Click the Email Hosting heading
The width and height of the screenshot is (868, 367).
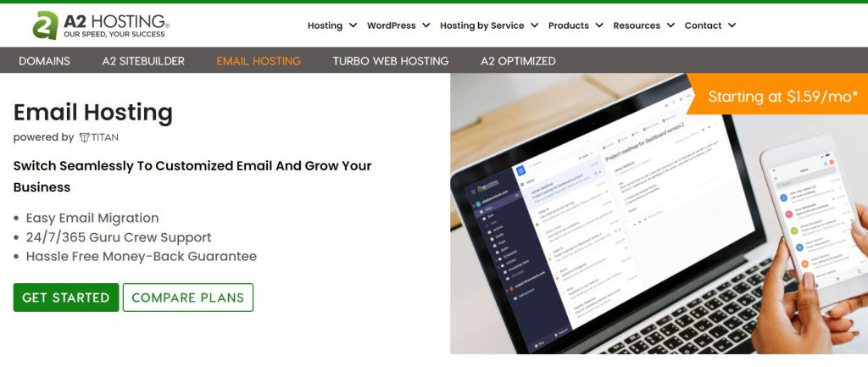point(93,113)
